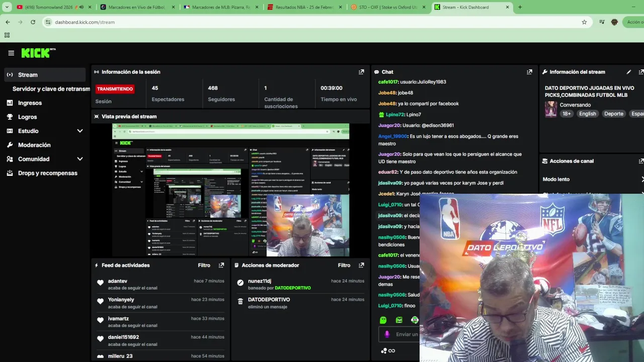Screen dimensions: 644x362
Task: Open adantev's profile in activity feed
Action: click(x=117, y=281)
